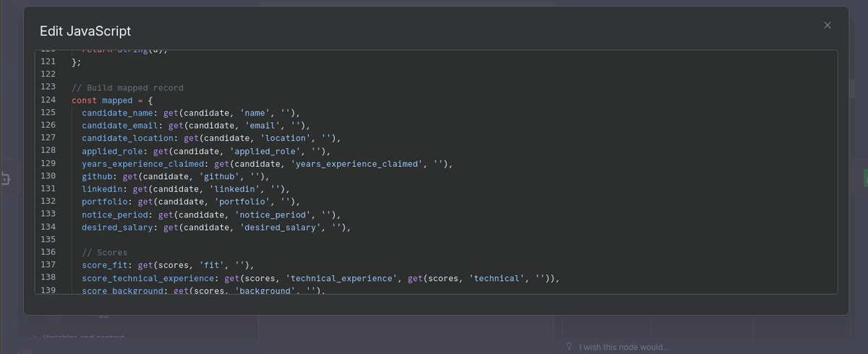Place cursor on "const mapped = {" line
Screen dimensions: 868x354
[112, 100]
